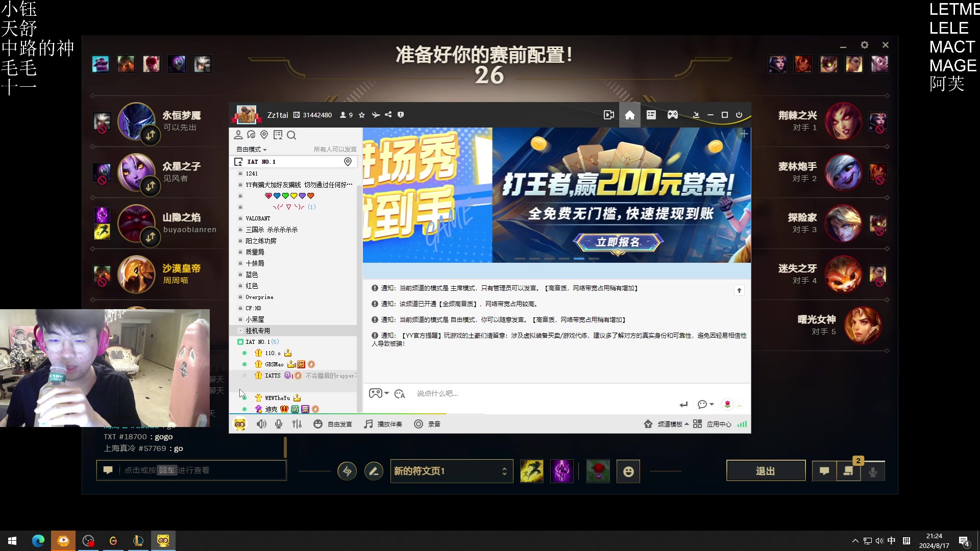Viewport: 980px width, 551px height.
Task: Report channel using shield icon
Action: tap(401, 115)
